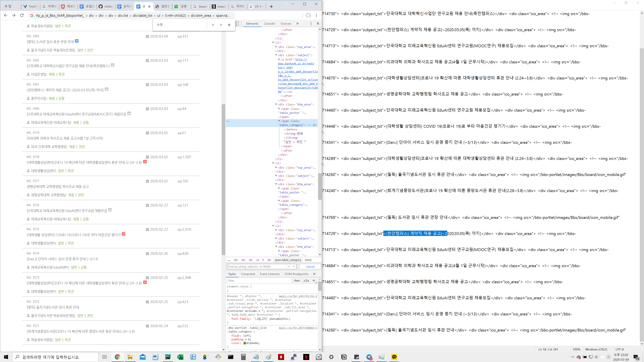Image resolution: width=644 pixels, height=362 pixels.
Task: Reload the page with refresh icon
Action: coord(22,15)
